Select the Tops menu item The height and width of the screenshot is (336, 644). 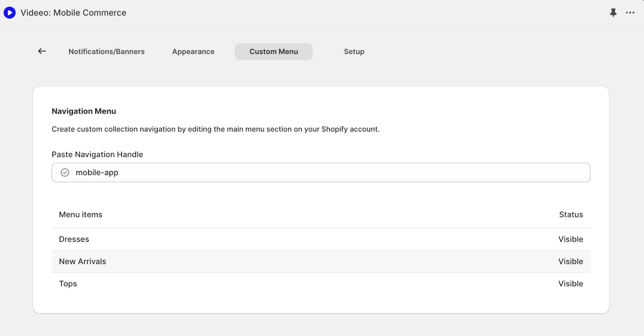click(x=68, y=284)
